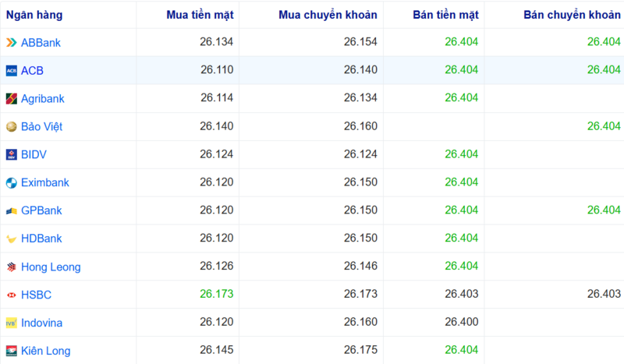Click the GPBank logo icon
Screen dimensions: 624x364
(11, 210)
